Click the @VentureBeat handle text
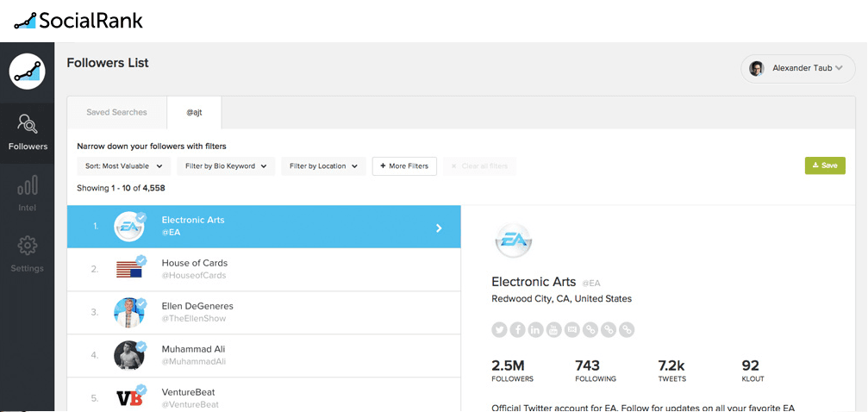This screenshot has height=412, width=868. click(x=190, y=405)
